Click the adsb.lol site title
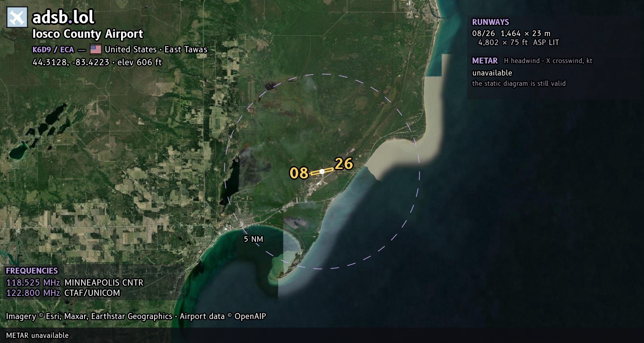Viewport: 644px width, 343px height. (x=63, y=18)
